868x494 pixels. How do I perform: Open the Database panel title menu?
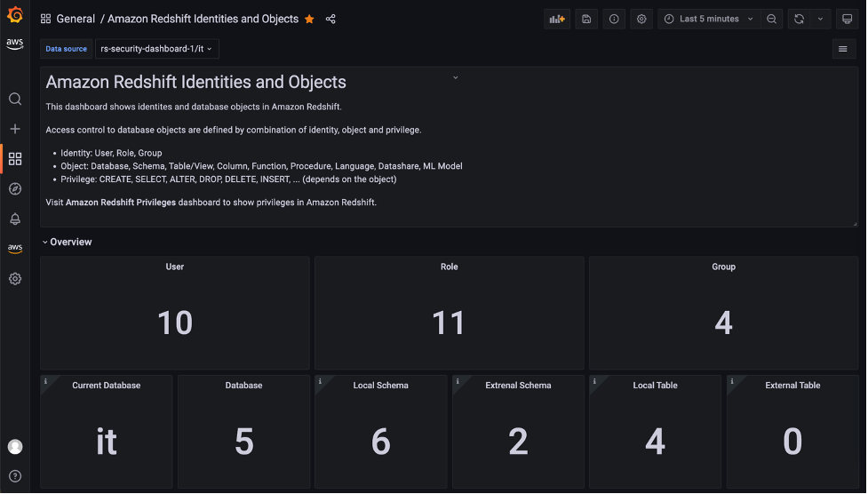[x=243, y=386]
